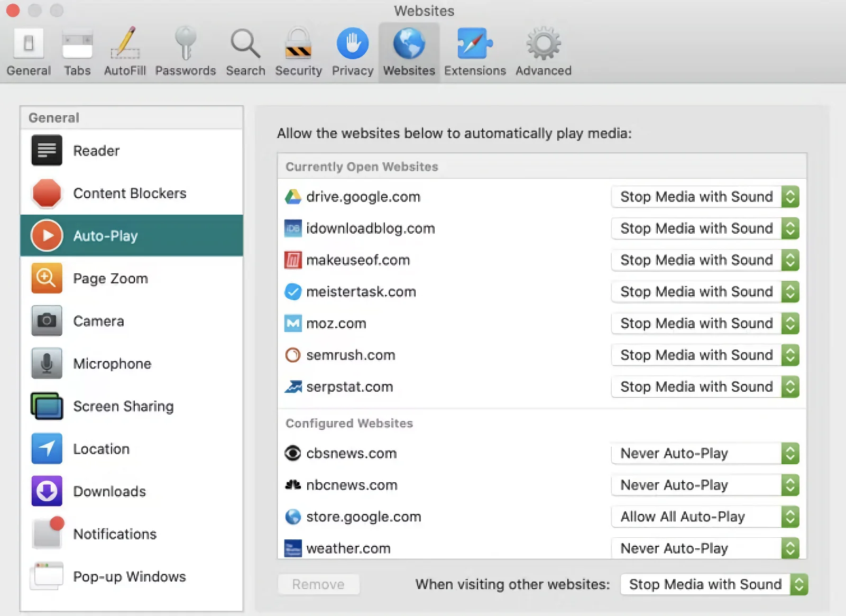Select the Notifications label
This screenshot has height=616, width=846.
point(115,534)
